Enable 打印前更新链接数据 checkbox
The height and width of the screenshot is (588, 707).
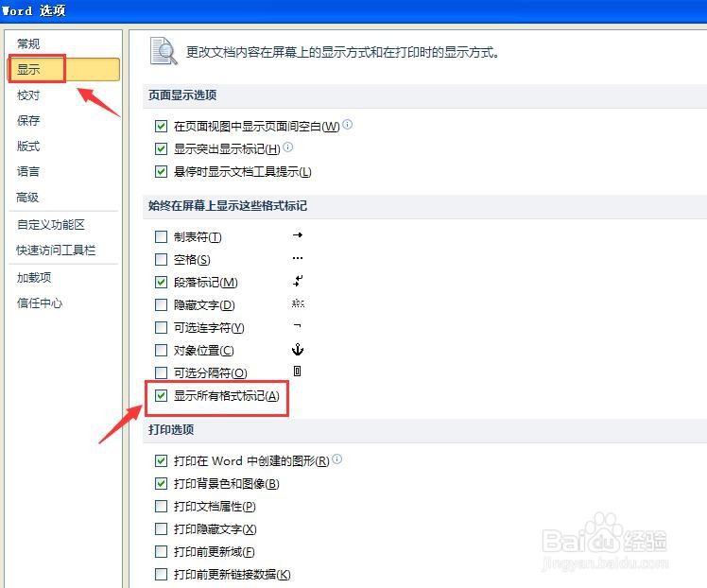tap(161, 574)
